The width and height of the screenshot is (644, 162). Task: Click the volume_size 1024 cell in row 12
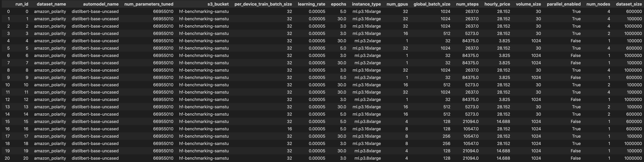[x=536, y=99]
